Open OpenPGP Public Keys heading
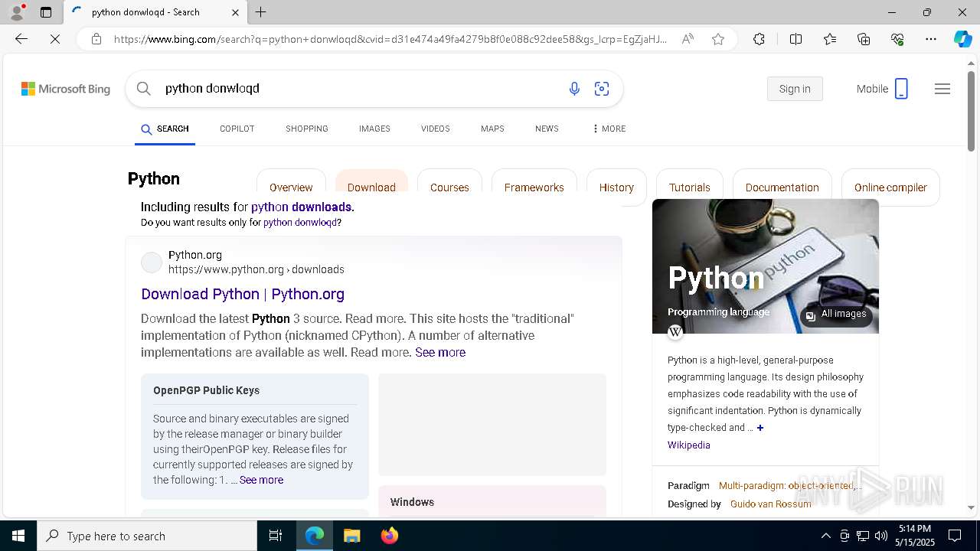Image resolution: width=980 pixels, height=551 pixels. click(x=206, y=390)
